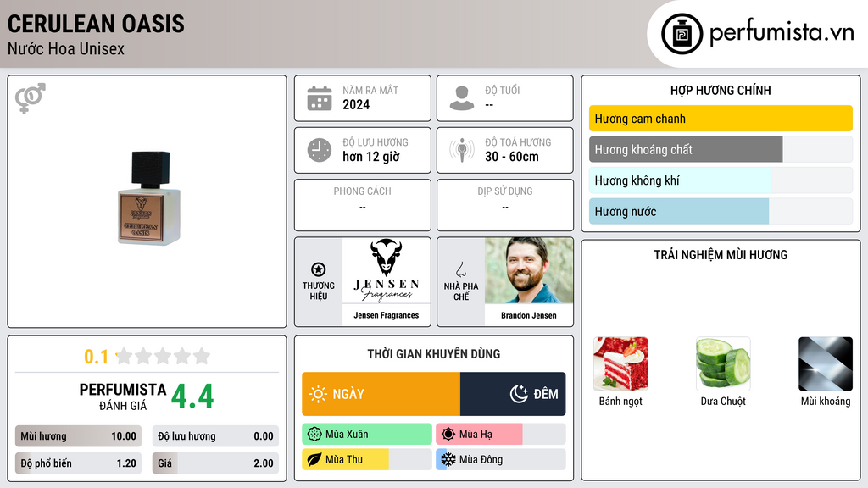This screenshot has width=868, height=488.
Task: Click the Dịp sử dụng card
Action: pos(505,205)
